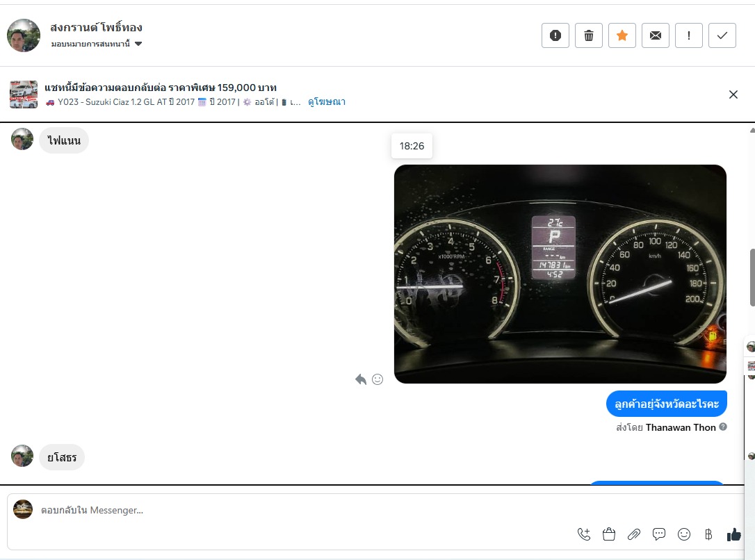
Task: Mark conversation as spam with the filled exclamation icon
Action: pyautogui.click(x=555, y=35)
